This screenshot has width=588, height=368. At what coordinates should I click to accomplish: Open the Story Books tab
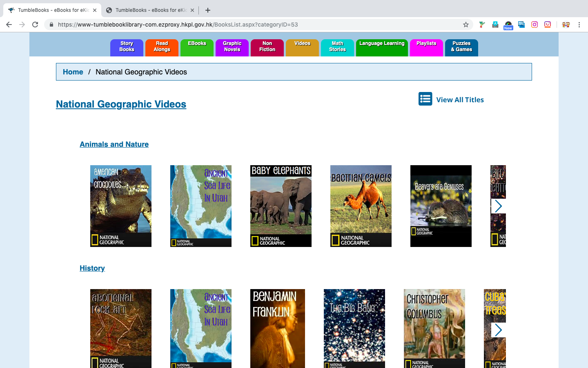point(127,47)
